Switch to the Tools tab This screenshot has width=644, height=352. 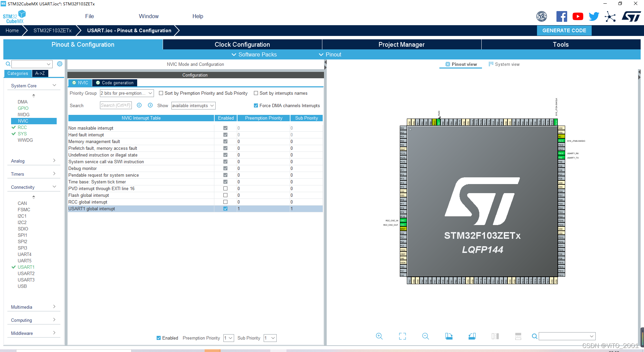(561, 44)
